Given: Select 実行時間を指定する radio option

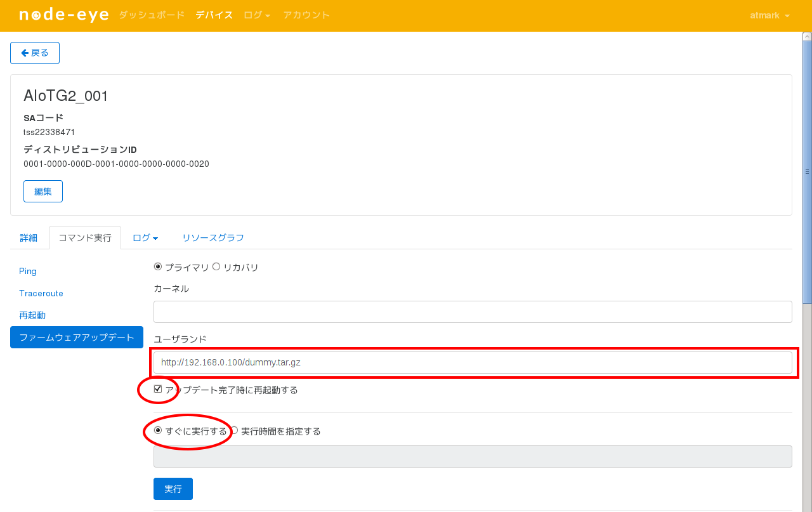Looking at the screenshot, I should (x=234, y=430).
